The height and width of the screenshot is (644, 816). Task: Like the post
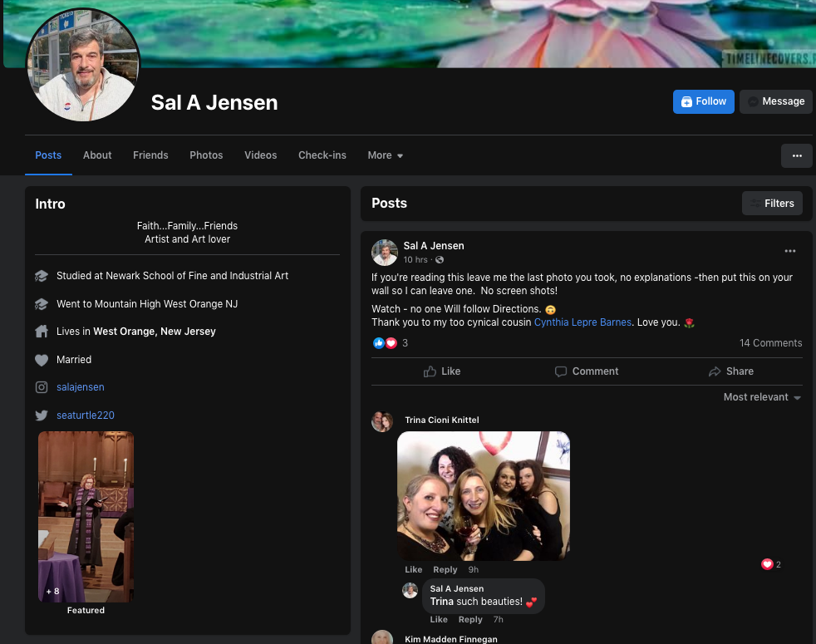point(442,371)
